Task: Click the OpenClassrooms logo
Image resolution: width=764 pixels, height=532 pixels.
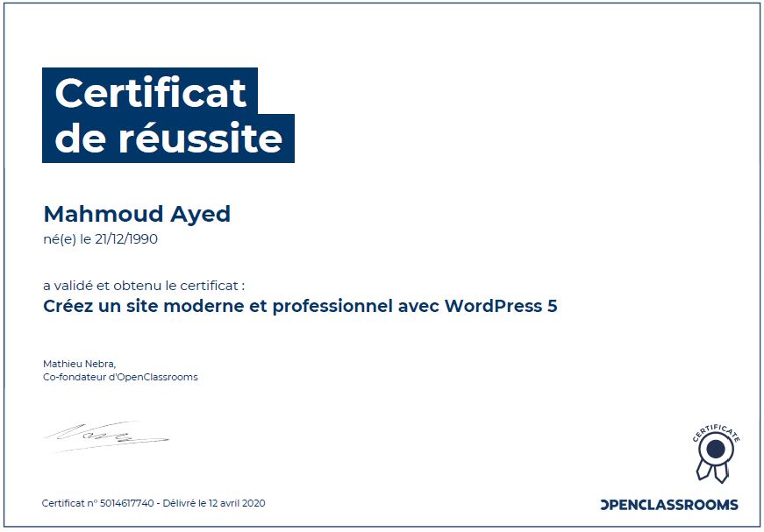Action: tap(669, 505)
